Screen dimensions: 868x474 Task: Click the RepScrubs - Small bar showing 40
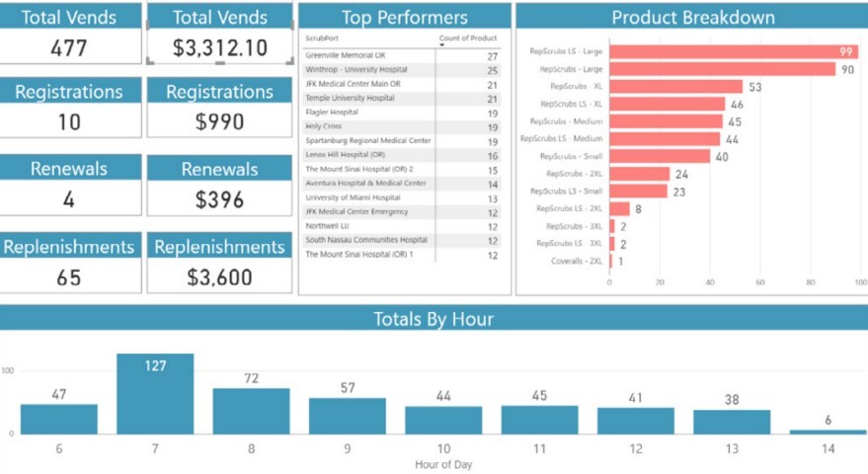click(x=660, y=156)
